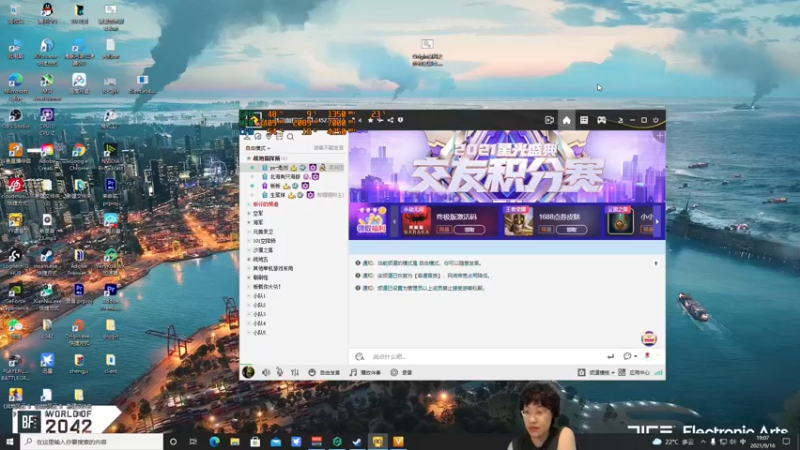The height and width of the screenshot is (450, 800).
Task: Open 应用中心 app center
Action: [x=634, y=372]
